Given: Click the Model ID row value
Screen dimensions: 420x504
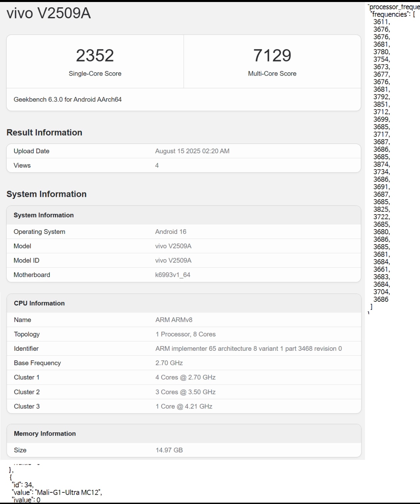Looking at the screenshot, I should pos(173,260).
